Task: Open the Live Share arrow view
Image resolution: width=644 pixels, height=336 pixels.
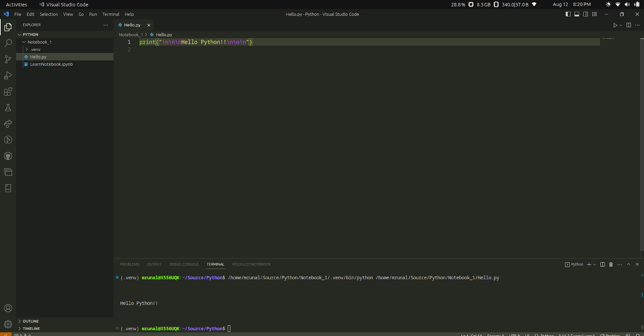Action: click(8, 124)
